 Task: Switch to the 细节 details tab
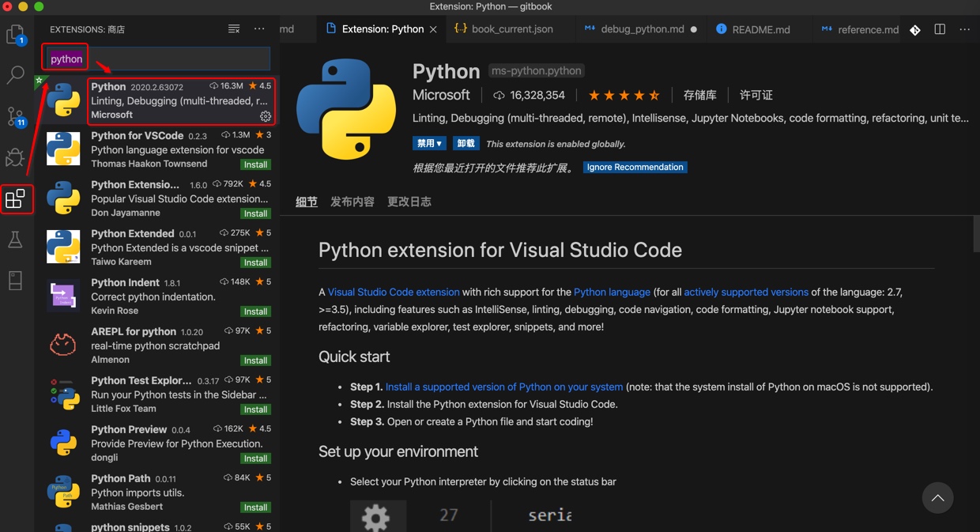click(307, 202)
